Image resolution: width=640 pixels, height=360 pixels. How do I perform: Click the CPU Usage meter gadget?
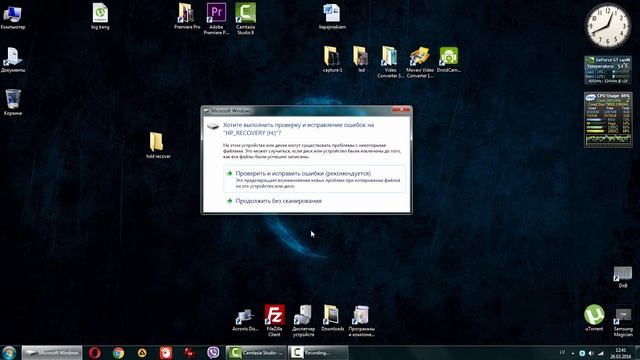608,120
